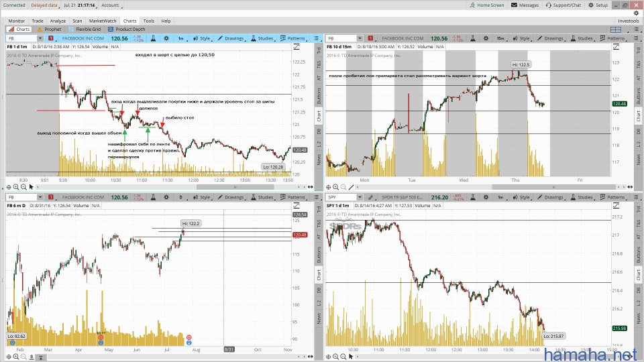Toggle T&S side panel on top-left chart
This screenshot has width=644, height=362.
pos(319,64)
